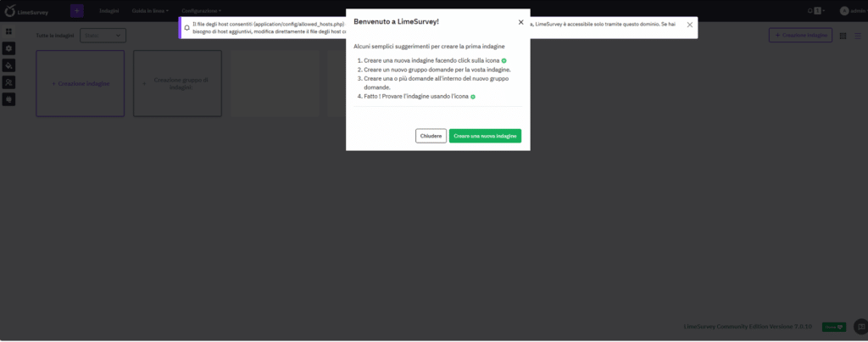Click the outlined Creazione indagine button at the top right
This screenshot has width=868, height=342.
point(800,36)
